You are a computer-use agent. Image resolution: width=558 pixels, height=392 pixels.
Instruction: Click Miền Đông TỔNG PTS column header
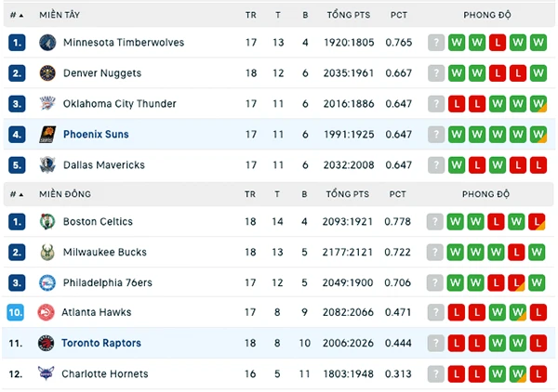348,194
